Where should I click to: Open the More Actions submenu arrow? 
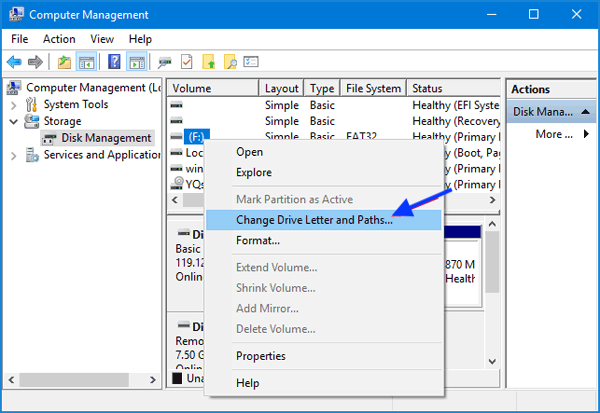click(x=586, y=134)
